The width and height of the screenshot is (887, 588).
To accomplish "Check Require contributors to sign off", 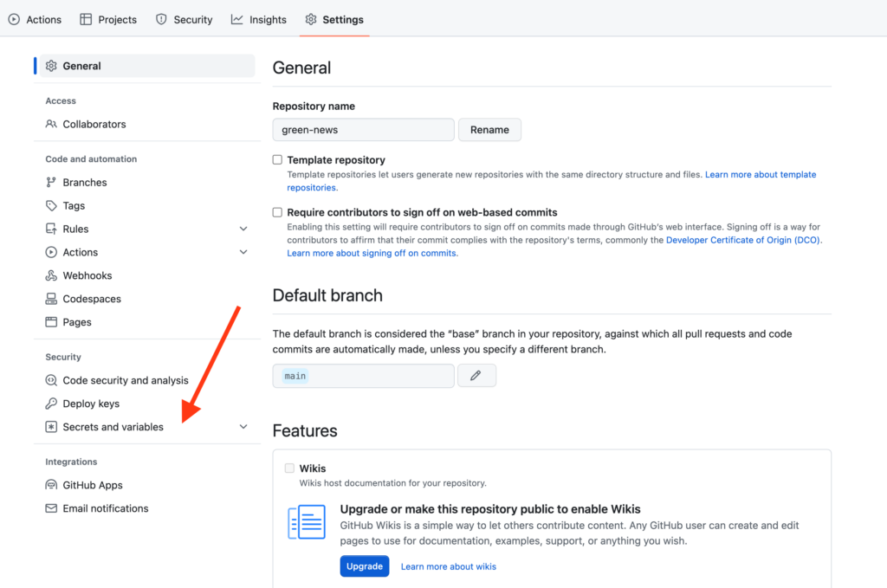I will point(277,212).
